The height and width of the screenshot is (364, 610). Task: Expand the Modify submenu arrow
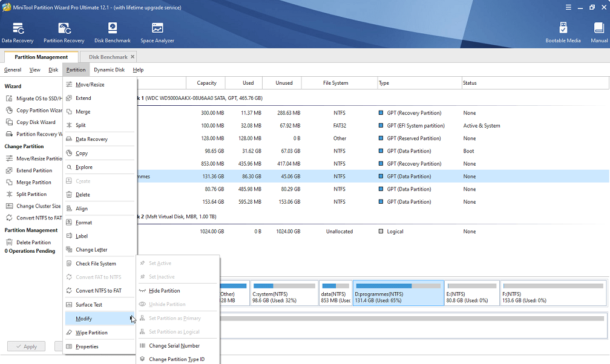(131, 319)
